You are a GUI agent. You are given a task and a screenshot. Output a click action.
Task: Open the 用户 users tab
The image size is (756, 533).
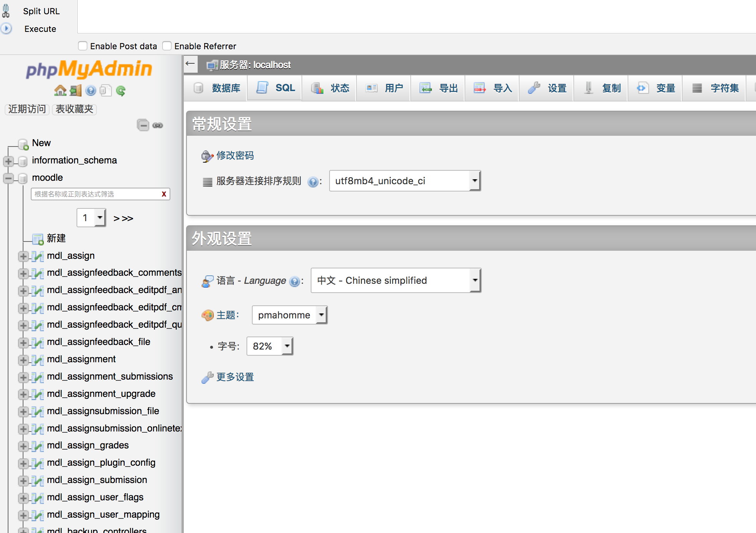coord(384,88)
